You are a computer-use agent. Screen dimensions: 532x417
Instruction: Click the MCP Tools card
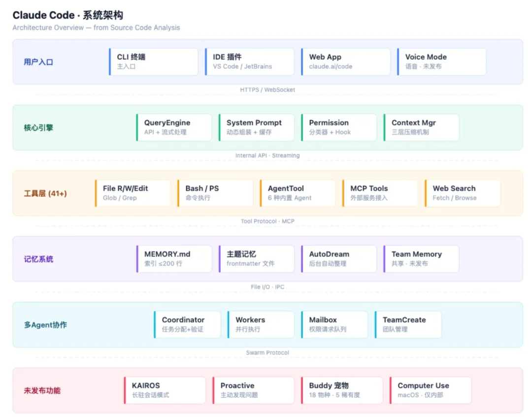tap(380, 193)
